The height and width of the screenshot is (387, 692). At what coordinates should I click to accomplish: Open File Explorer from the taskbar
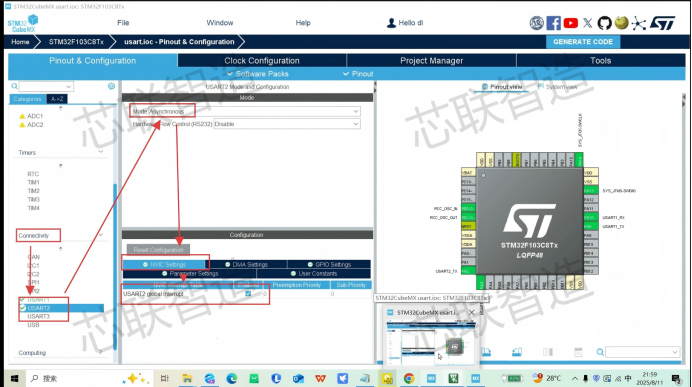click(187, 379)
